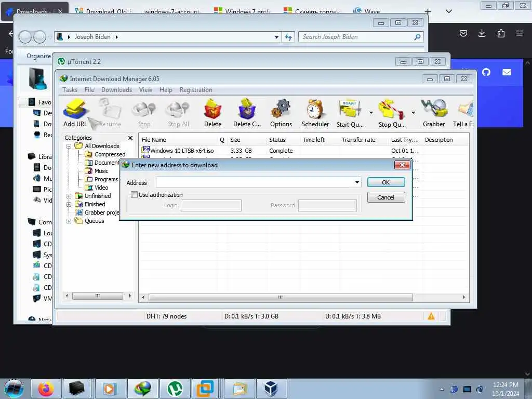Open Stop Queue dropdown arrow

tap(413, 112)
